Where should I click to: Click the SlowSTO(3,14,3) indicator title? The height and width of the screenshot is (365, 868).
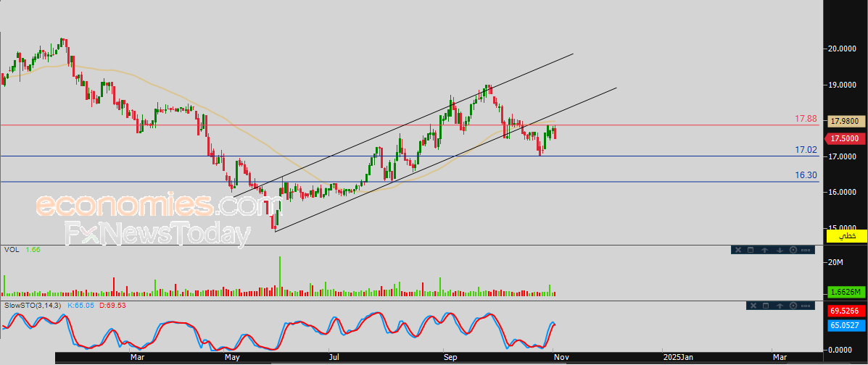click(x=33, y=306)
